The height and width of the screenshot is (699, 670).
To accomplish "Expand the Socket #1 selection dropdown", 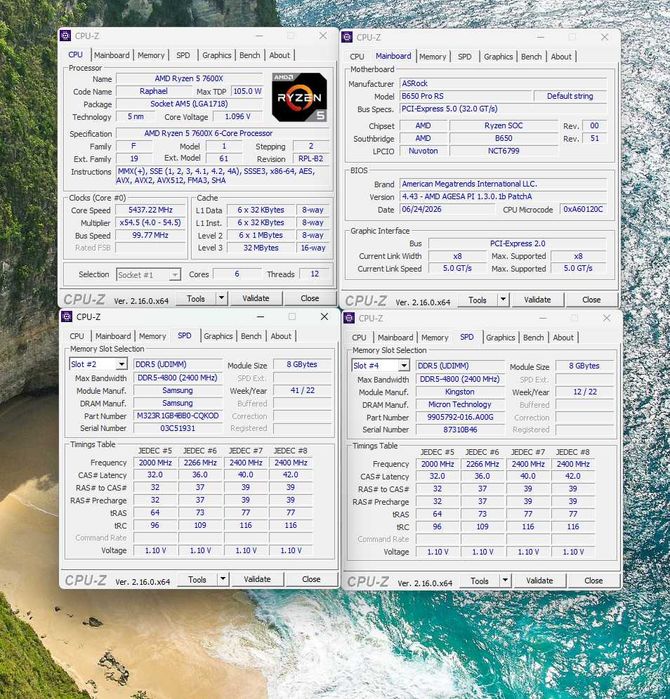I will (175, 275).
